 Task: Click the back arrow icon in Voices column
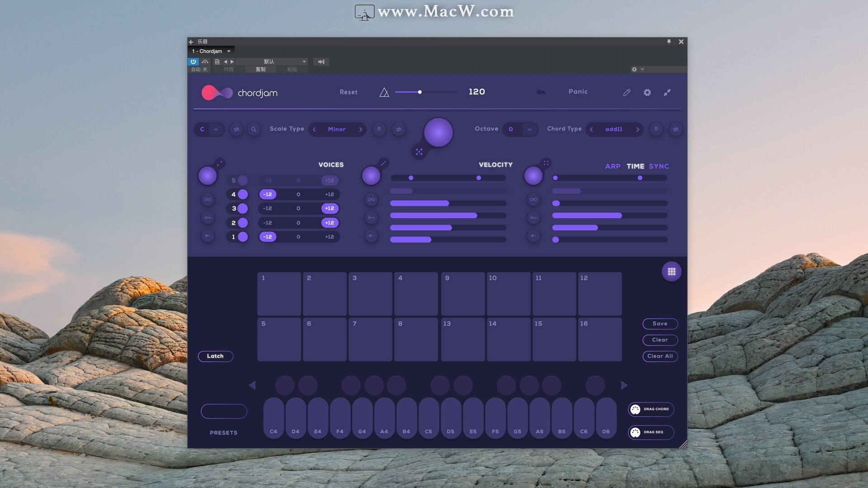(208, 236)
